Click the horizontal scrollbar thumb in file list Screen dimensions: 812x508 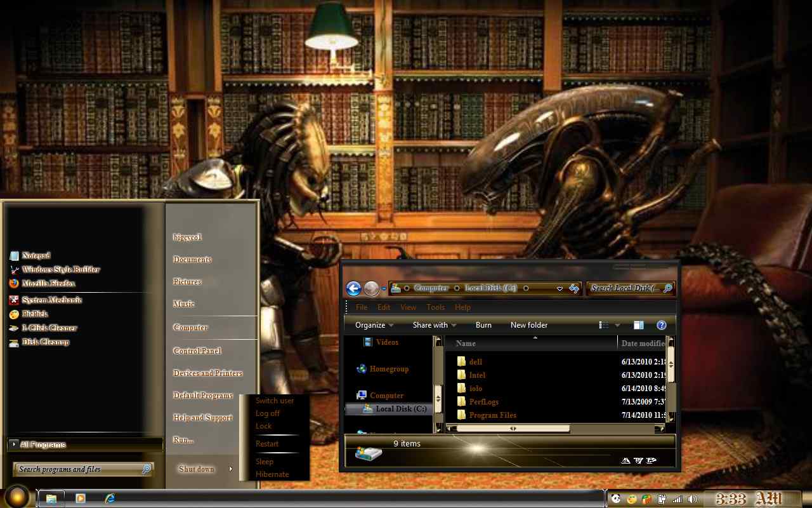513,429
